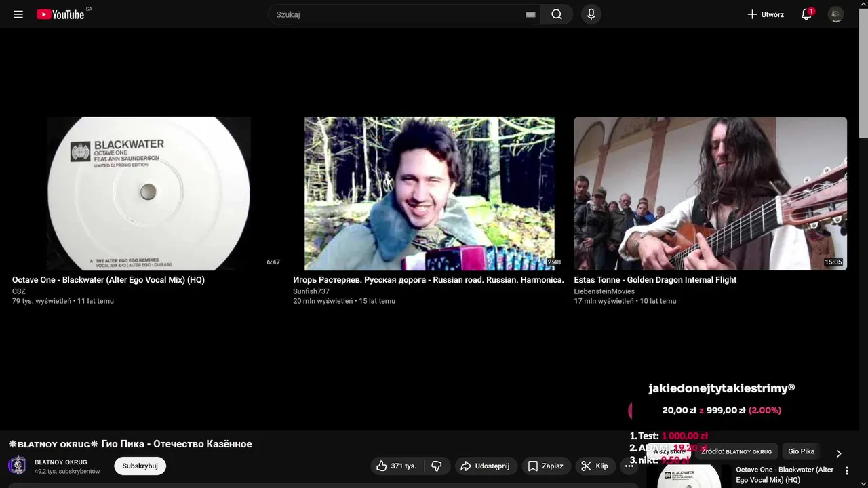The height and width of the screenshot is (488, 868).
Task: Click the magnifier search button
Action: click(x=557, y=14)
